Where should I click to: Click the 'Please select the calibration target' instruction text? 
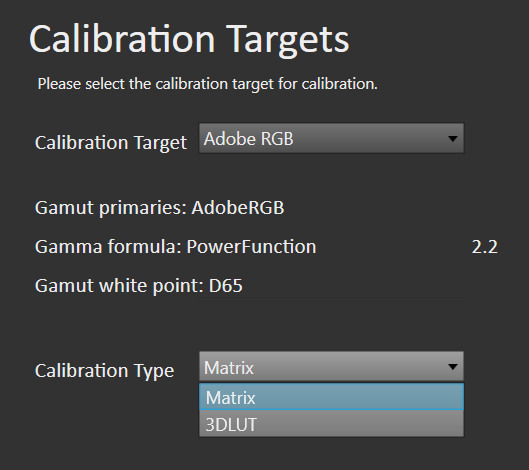coord(207,84)
